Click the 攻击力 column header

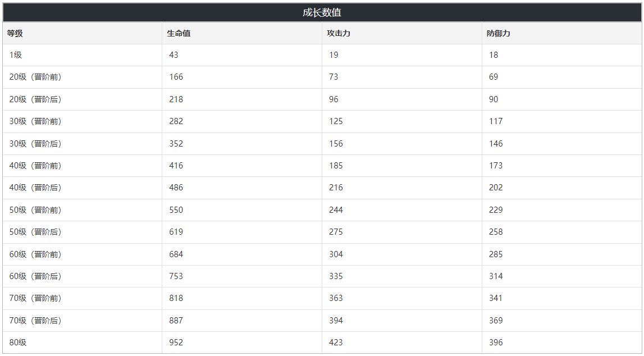coord(339,34)
